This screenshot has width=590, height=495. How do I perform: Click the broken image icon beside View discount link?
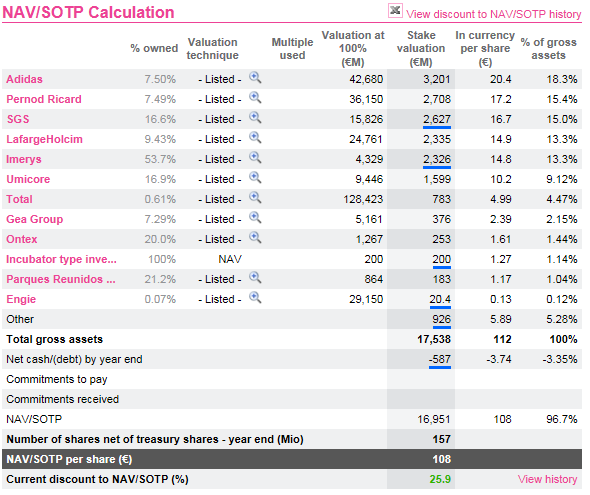coord(395,11)
